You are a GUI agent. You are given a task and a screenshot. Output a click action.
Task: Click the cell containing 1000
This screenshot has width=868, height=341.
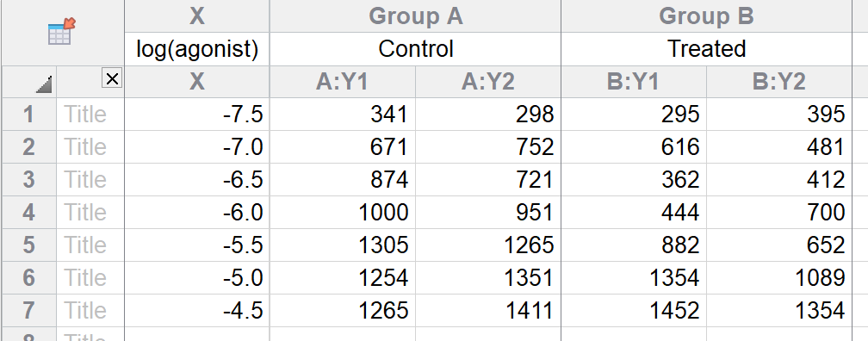[342, 213]
